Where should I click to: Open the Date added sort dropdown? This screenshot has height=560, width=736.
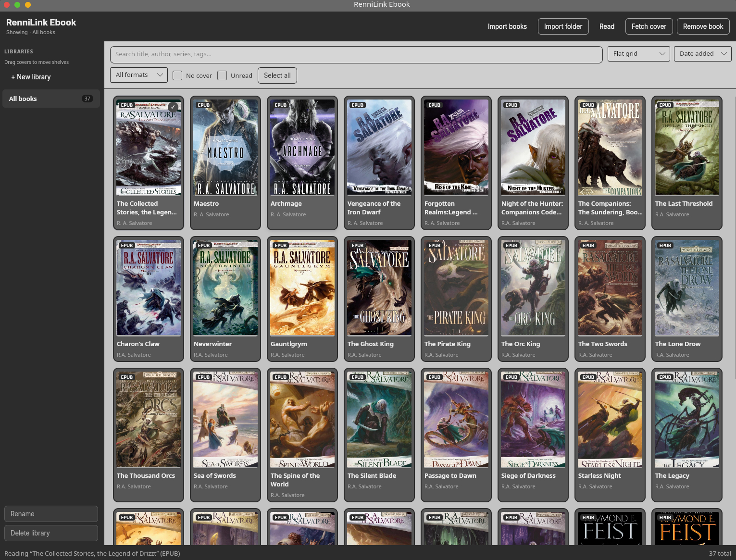[702, 54]
